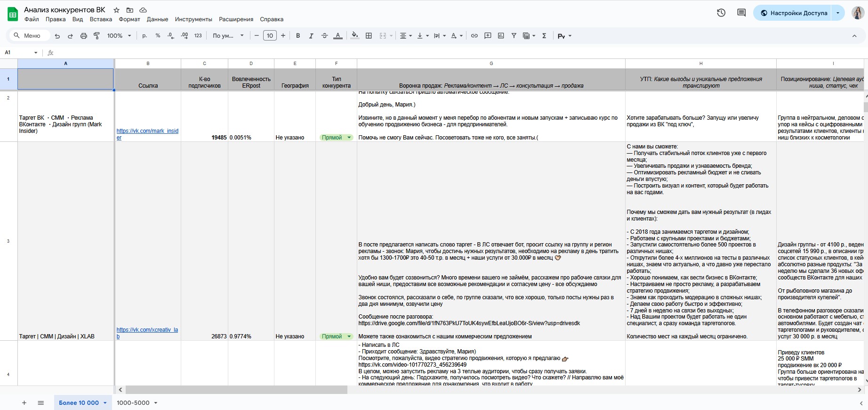
Task: Add a new sheet with plus icon
Action: (x=24, y=403)
